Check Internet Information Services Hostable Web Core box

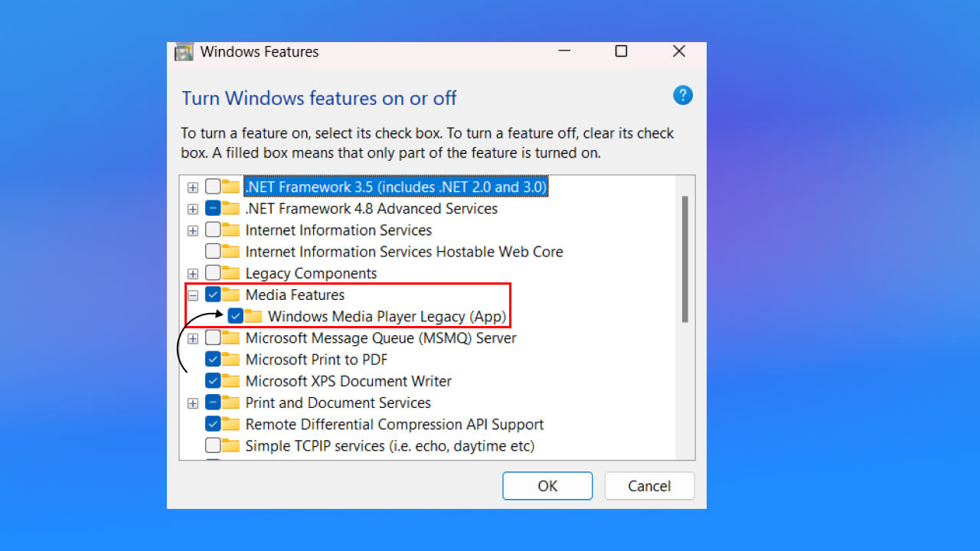coord(213,252)
